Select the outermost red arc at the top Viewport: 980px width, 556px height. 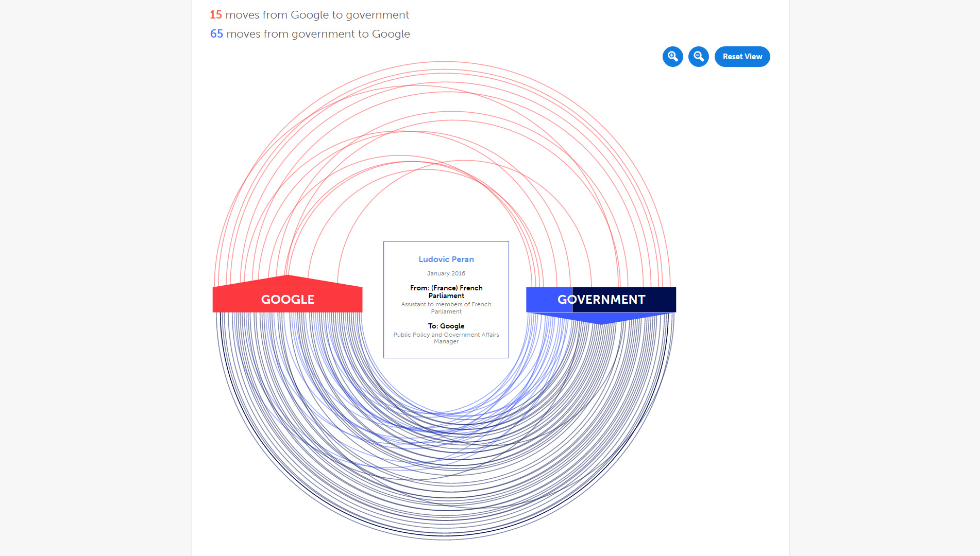point(442,62)
